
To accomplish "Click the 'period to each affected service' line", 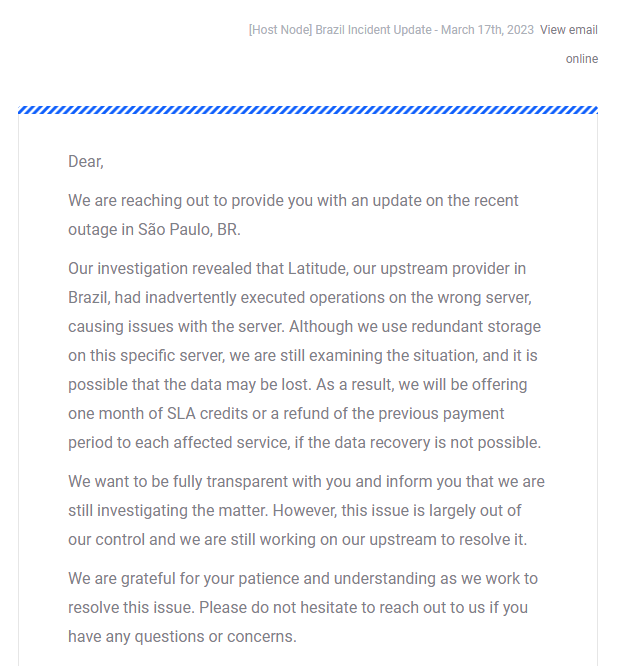I will [305, 443].
